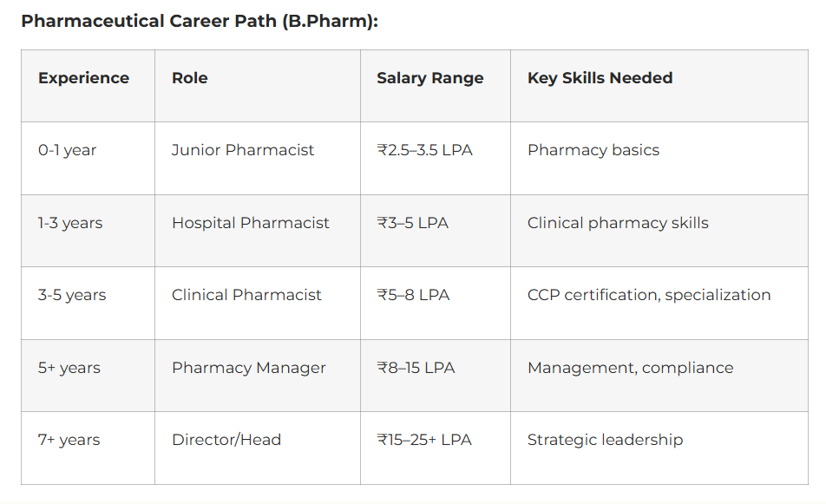Click the ₹2.5–3.5 LPA salary cell
Viewport: 826px width, 504px height.
pos(425,150)
